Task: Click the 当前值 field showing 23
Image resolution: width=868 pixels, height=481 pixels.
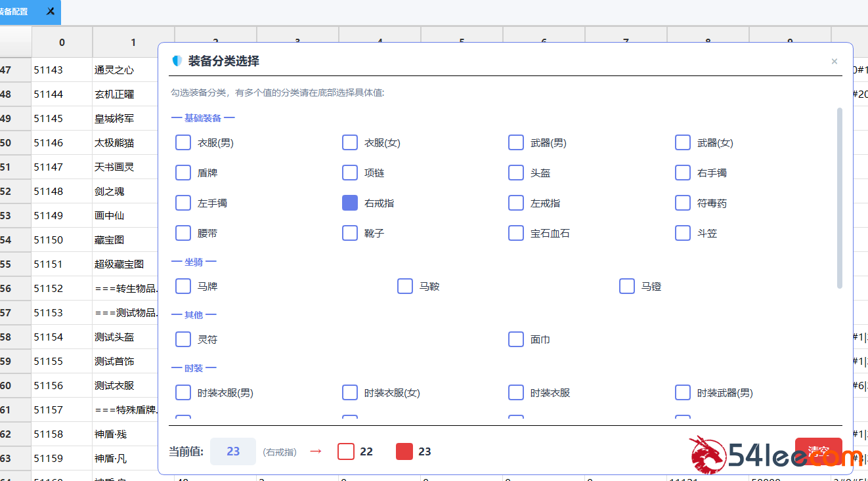Action: point(232,451)
